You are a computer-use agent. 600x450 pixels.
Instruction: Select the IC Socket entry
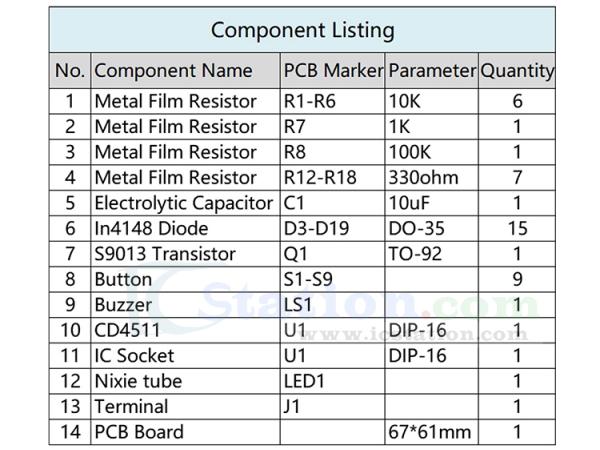[x=134, y=356]
